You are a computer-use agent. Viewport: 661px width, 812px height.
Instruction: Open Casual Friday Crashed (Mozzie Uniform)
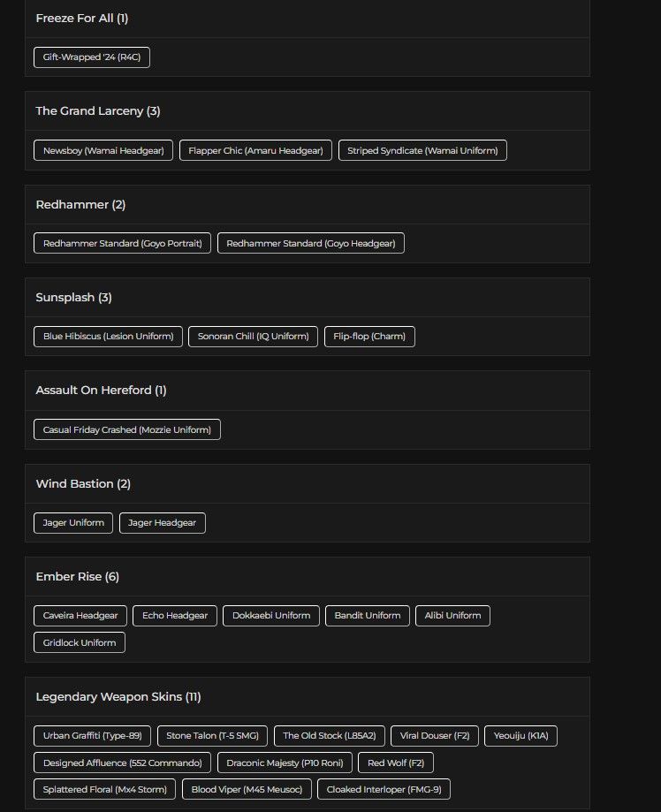[x=127, y=429]
